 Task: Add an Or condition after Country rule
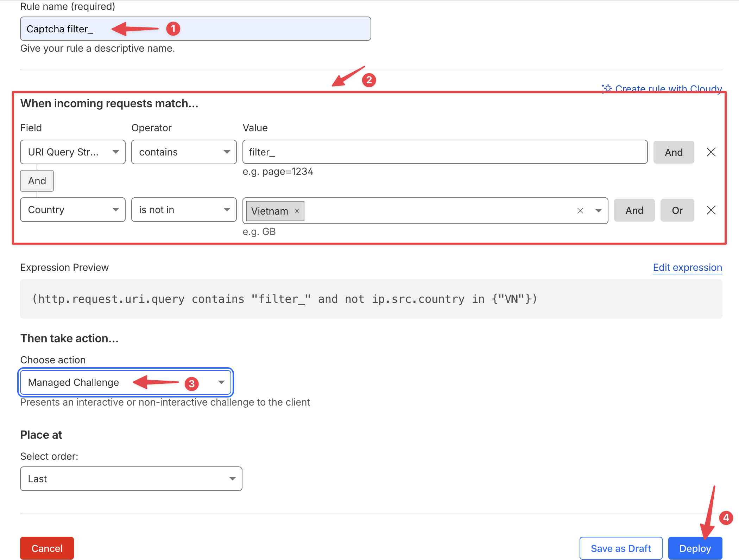point(677,210)
